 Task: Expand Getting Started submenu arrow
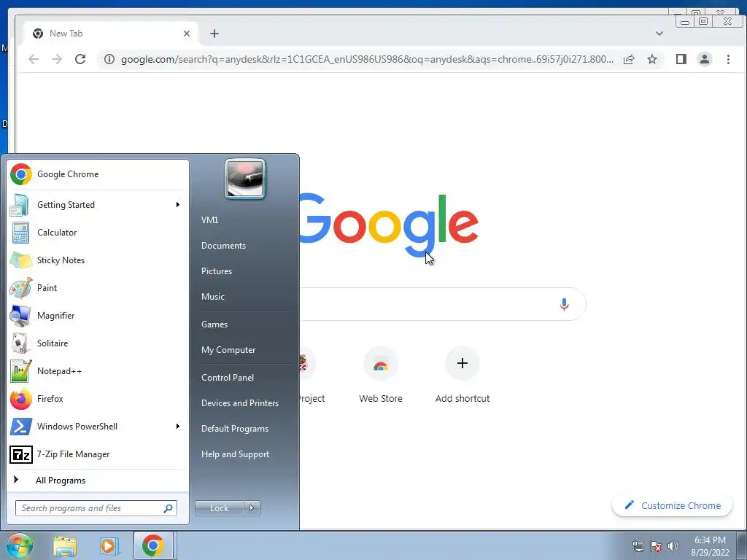178,205
